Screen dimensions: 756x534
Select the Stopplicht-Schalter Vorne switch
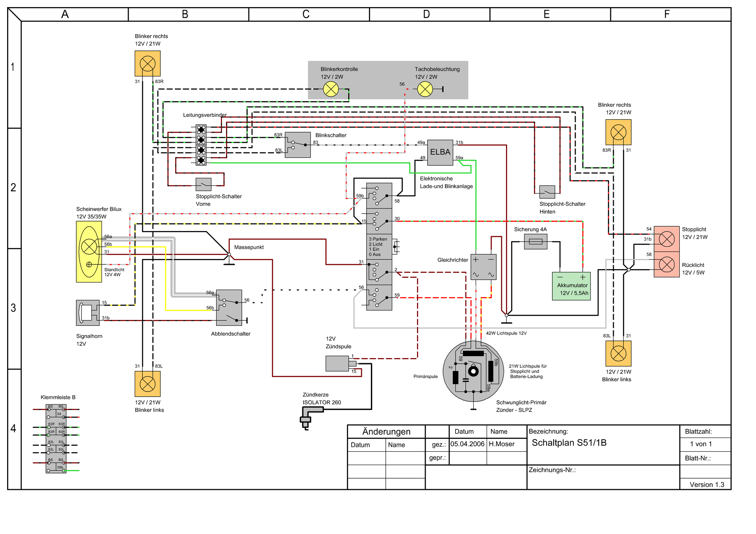[203, 184]
